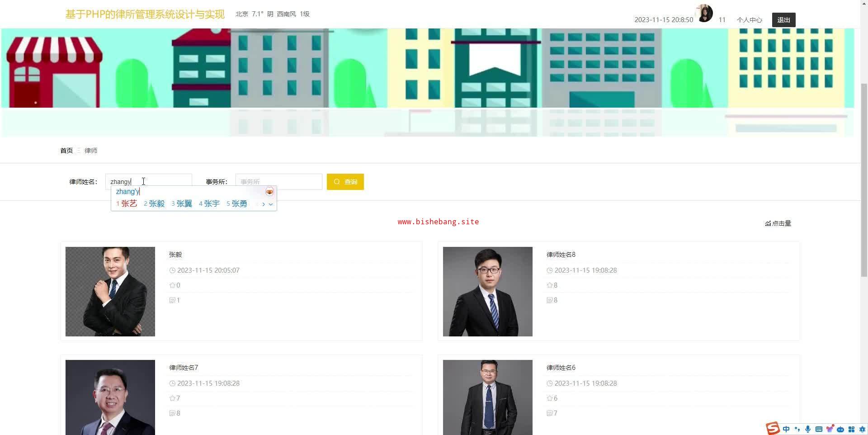This screenshot has height=435, width=868.
Task: Open the 律师姓名7 name link
Action: (x=184, y=368)
